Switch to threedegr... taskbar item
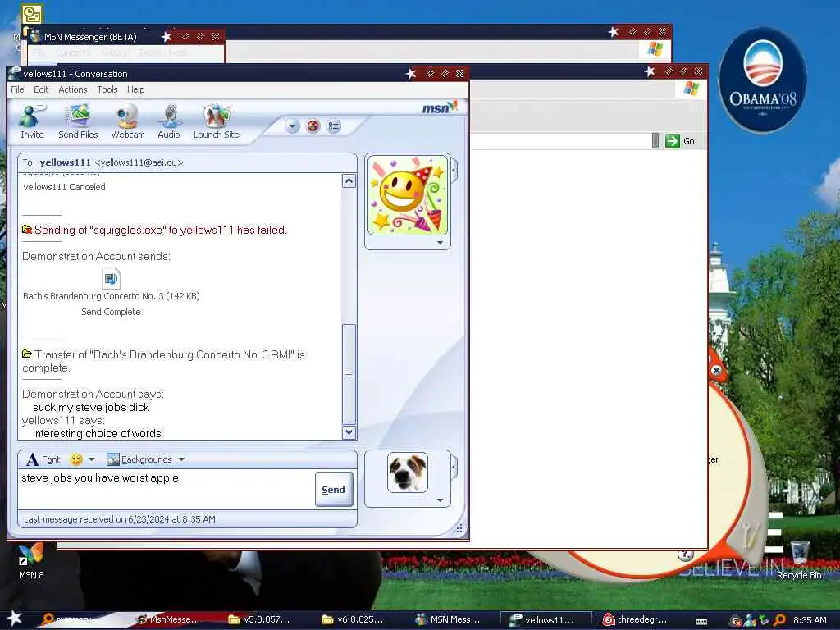Viewport: 840px width, 630px height. [636, 619]
